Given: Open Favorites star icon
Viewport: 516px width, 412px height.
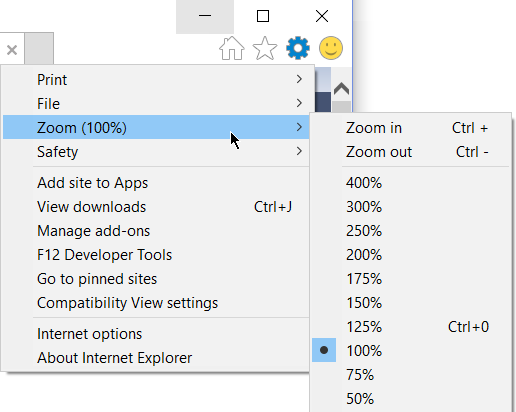Looking at the screenshot, I should tap(265, 48).
